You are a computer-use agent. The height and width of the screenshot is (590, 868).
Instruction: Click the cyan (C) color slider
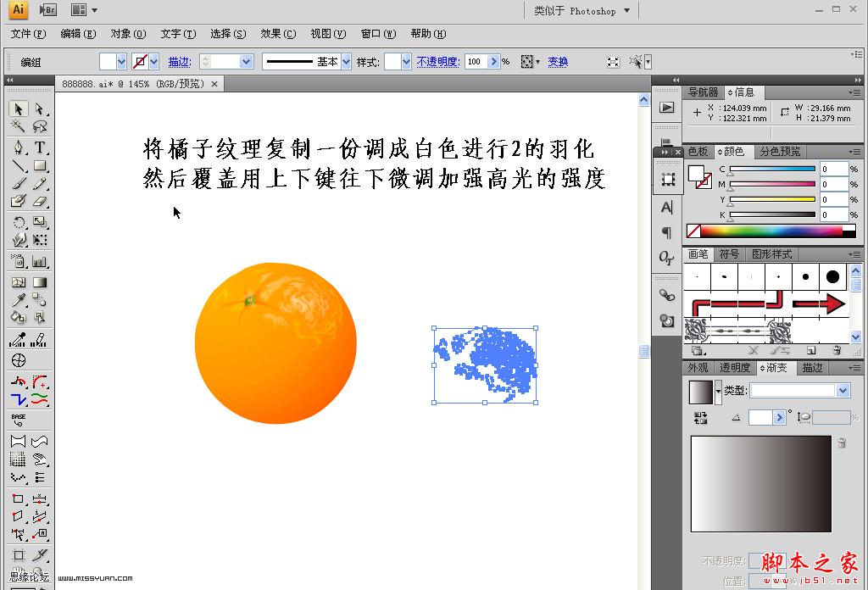tap(773, 168)
